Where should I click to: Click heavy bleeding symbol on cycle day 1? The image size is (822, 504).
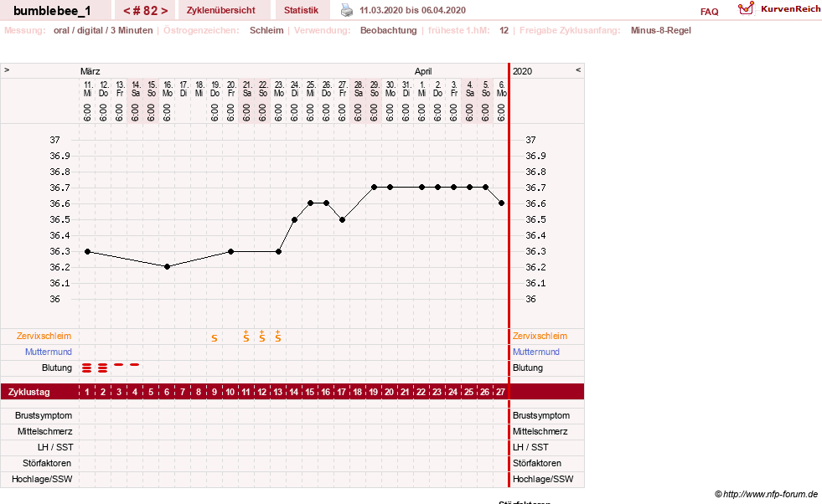[87, 368]
